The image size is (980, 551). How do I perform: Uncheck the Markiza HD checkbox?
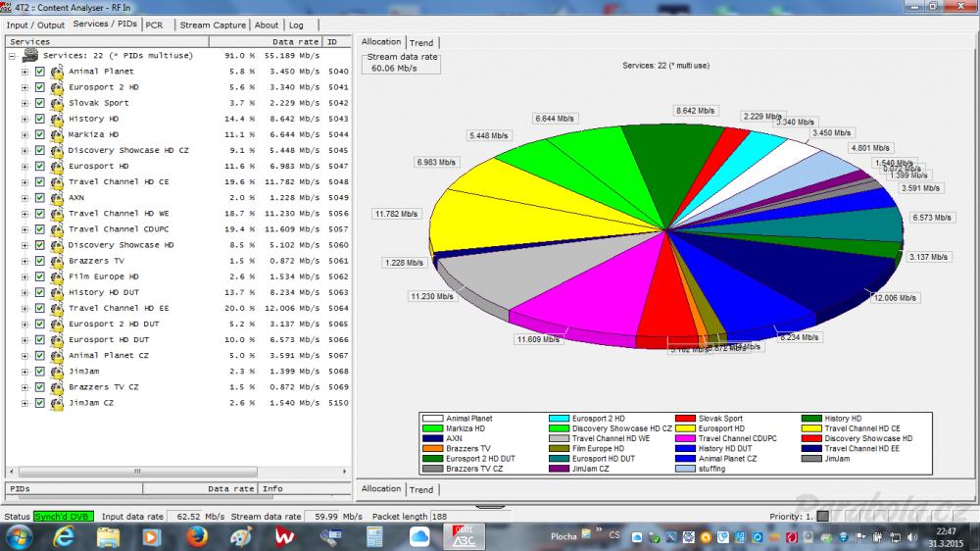coord(40,135)
